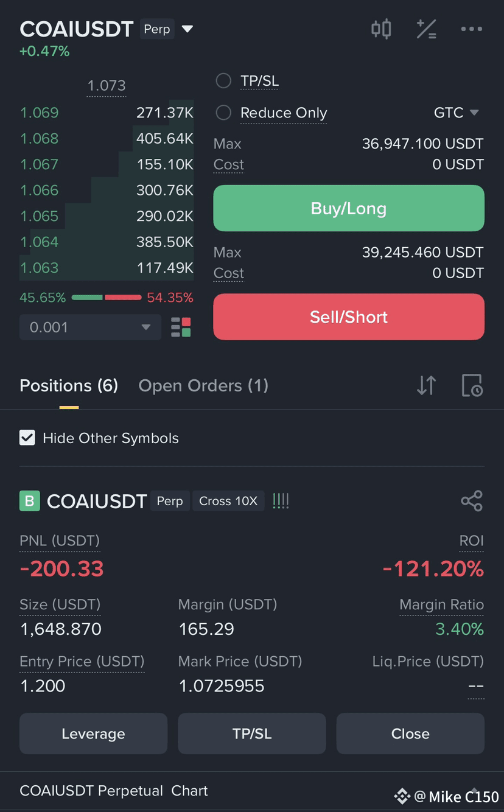This screenshot has width=504, height=812.
Task: Click the buy/sell ratio bar
Action: point(107,298)
